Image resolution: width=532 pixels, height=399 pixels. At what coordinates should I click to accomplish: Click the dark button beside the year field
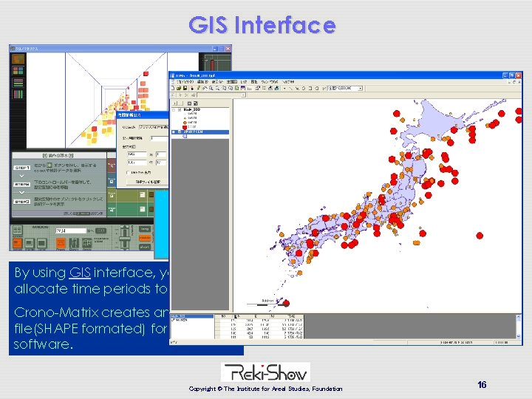point(100,231)
